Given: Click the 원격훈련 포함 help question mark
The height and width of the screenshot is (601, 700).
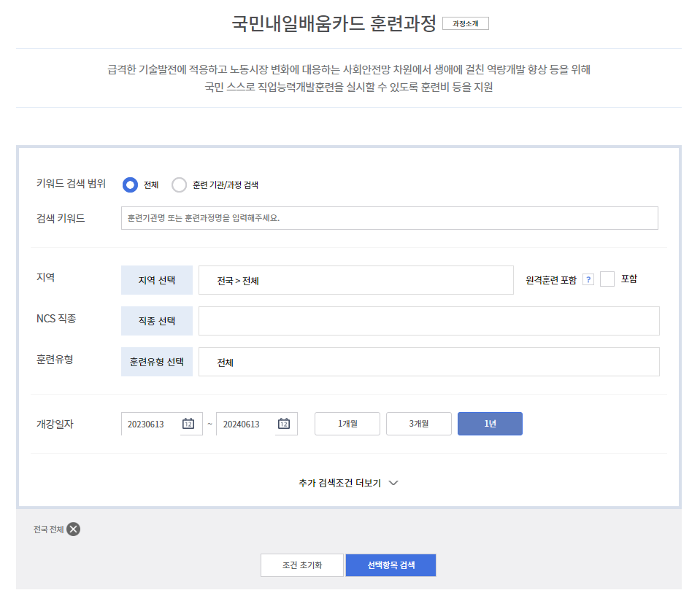Looking at the screenshot, I should click(x=588, y=279).
